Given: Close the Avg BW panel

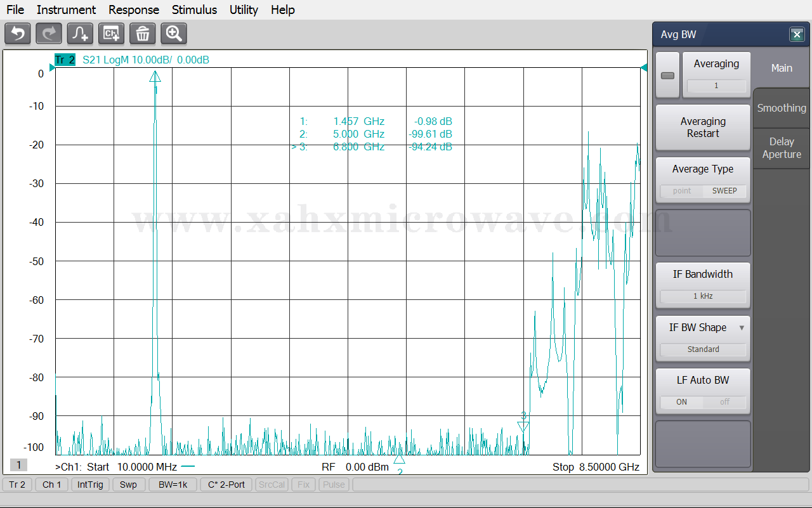Looking at the screenshot, I should (x=797, y=35).
